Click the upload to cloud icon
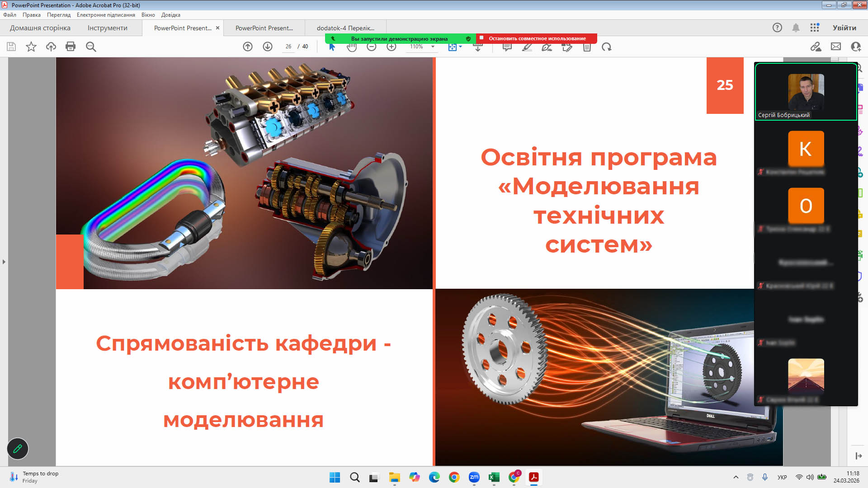Image resolution: width=868 pixels, height=488 pixels. coord(51,47)
